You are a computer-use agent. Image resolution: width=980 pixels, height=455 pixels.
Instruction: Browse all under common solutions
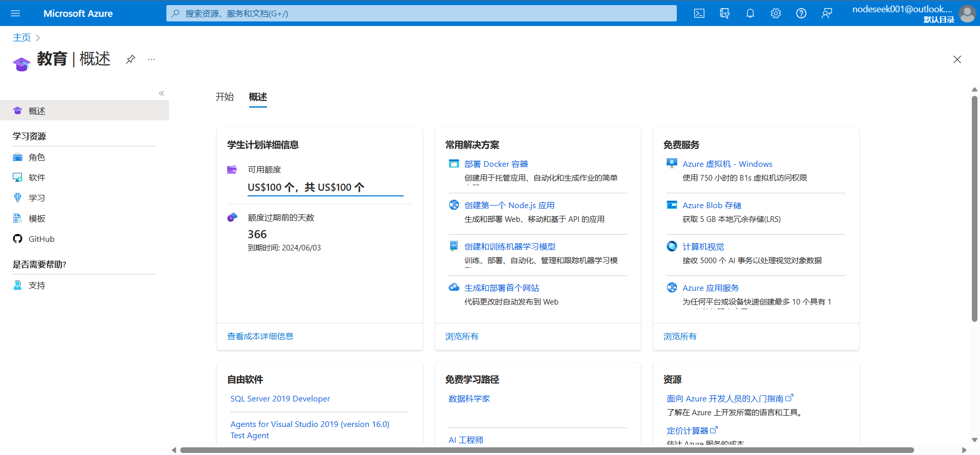pos(461,336)
